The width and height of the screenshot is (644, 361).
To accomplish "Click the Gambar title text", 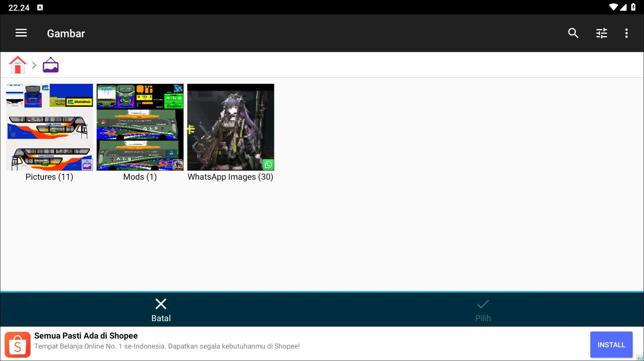I will [x=66, y=34].
